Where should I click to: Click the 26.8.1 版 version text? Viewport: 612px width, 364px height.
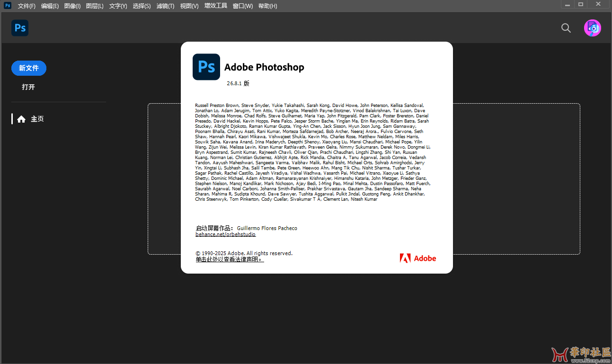click(238, 83)
